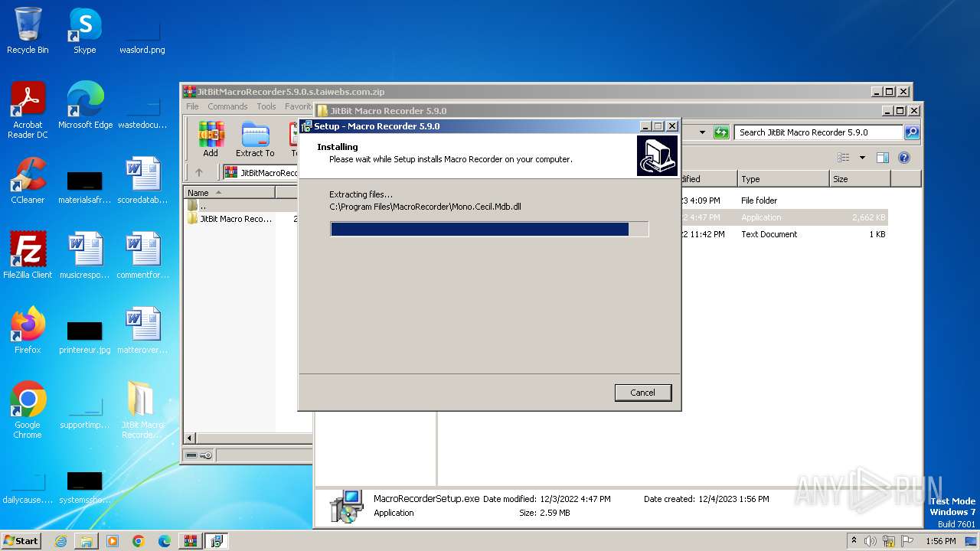Click the Add icon in WinRAR toolbar
The image size is (980, 551).
211,139
